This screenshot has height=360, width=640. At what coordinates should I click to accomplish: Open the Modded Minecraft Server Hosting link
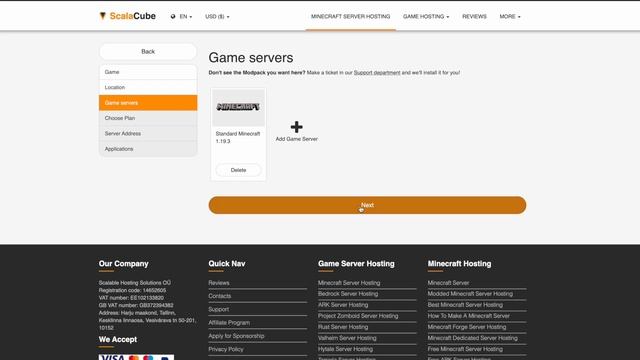point(470,294)
